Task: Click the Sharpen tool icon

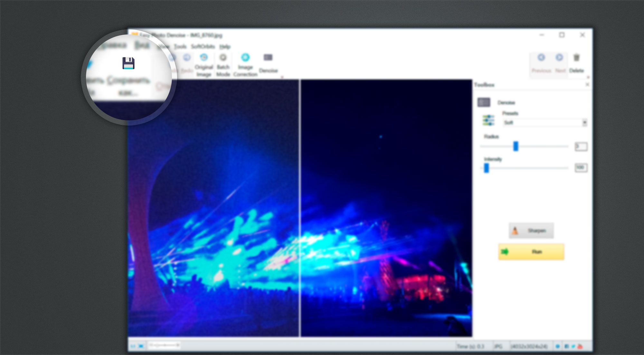Action: 515,230
